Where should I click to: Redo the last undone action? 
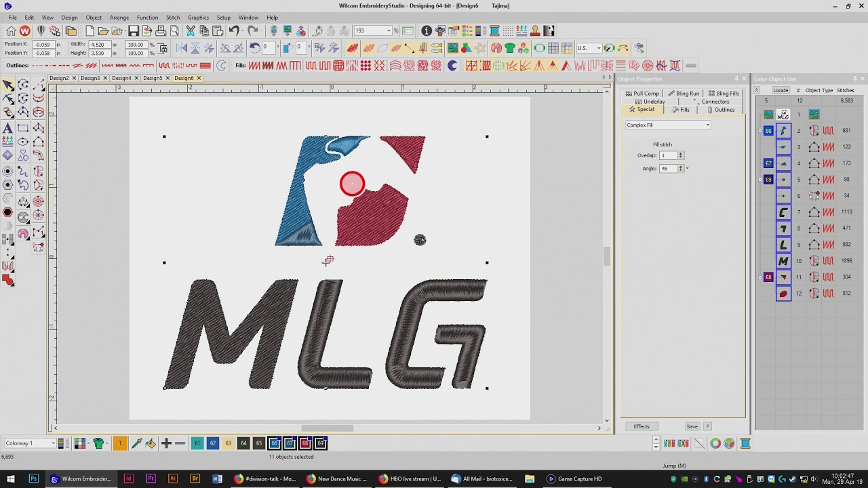(x=252, y=30)
